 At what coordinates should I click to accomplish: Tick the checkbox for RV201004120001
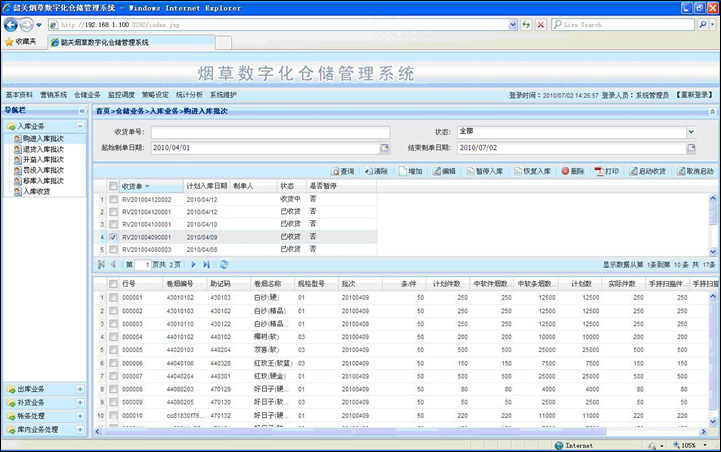pos(113,212)
